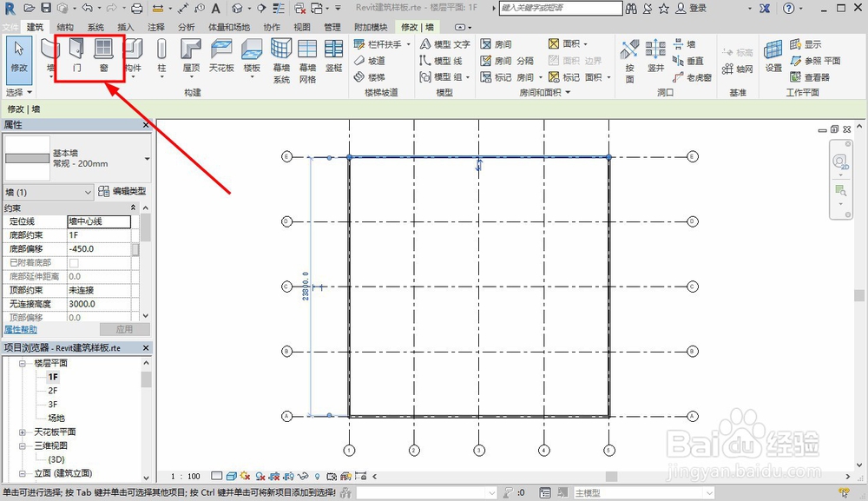Screen dimensions: 868x501
Task: Click the 1 : 100 view scale
Action: (186, 476)
